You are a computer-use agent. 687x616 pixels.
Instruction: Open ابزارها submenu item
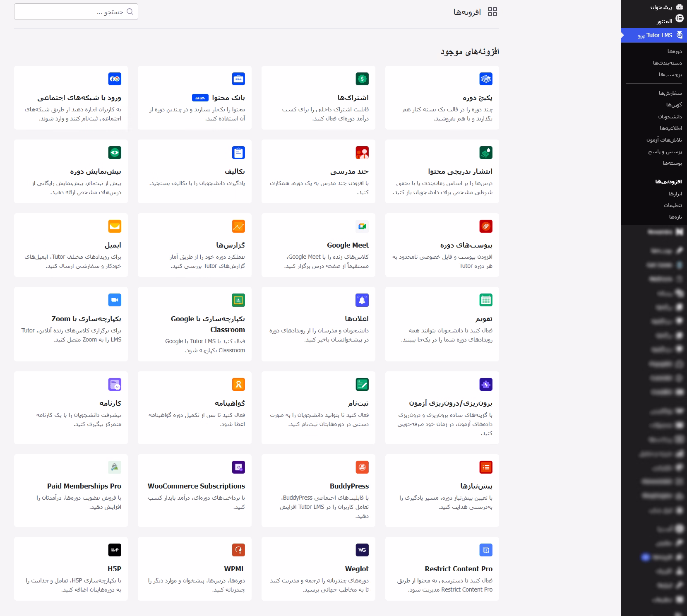(x=675, y=193)
